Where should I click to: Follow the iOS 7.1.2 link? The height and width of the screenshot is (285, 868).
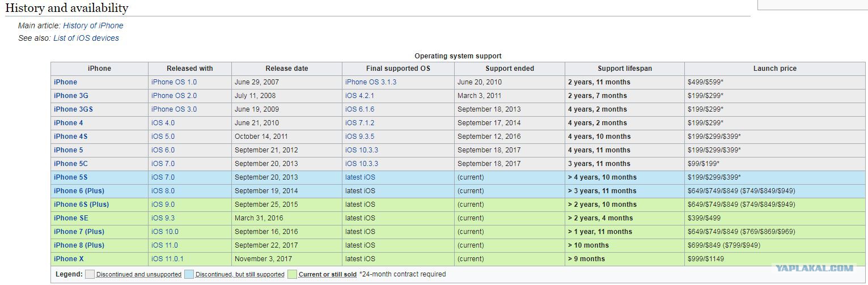[360, 123]
